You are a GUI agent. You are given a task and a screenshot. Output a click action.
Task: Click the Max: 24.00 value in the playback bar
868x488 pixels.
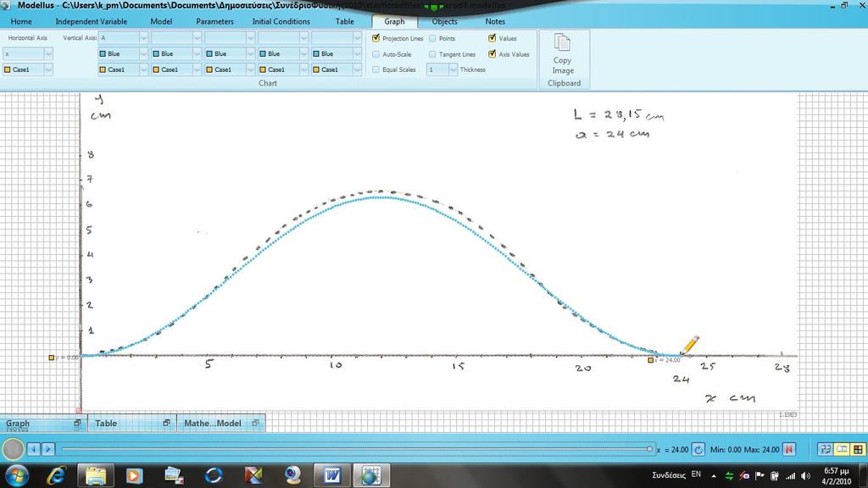[762, 450]
